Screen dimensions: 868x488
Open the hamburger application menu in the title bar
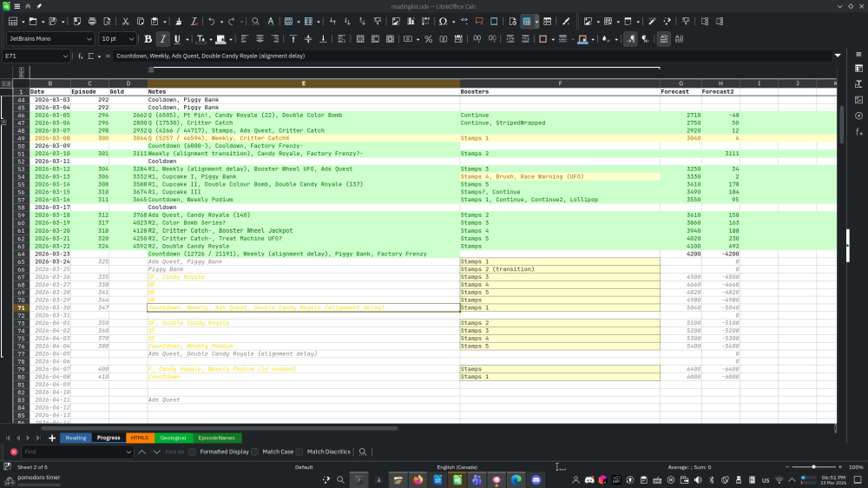point(17,6)
